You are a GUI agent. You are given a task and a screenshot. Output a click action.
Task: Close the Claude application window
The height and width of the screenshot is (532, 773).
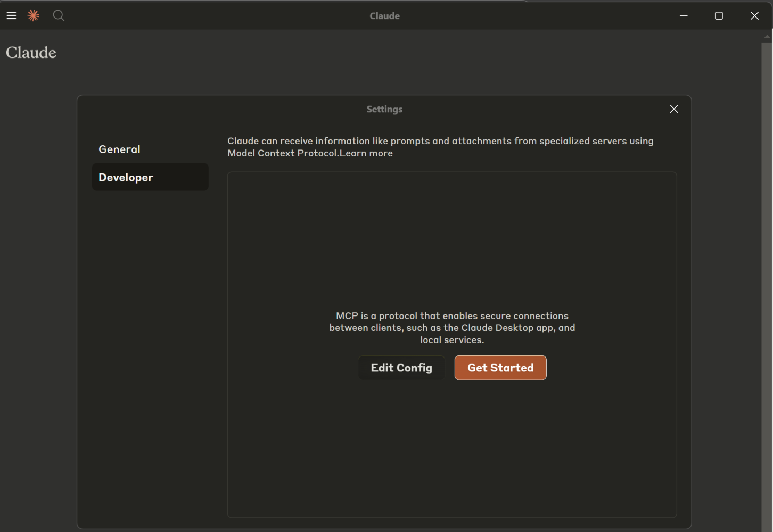754,16
